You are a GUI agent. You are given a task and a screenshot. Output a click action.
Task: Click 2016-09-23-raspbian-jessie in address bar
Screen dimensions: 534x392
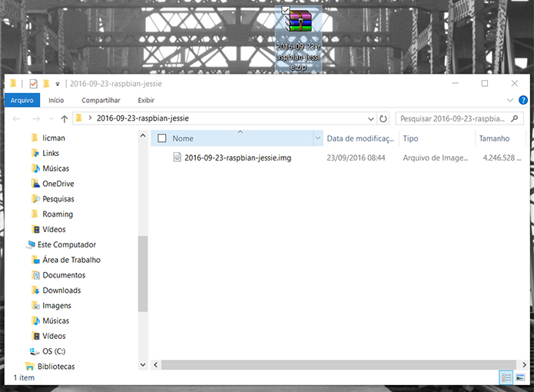pos(143,118)
